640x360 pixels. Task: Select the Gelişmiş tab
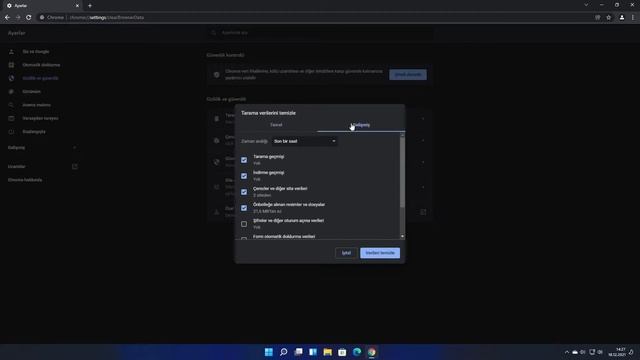pyautogui.click(x=361, y=125)
